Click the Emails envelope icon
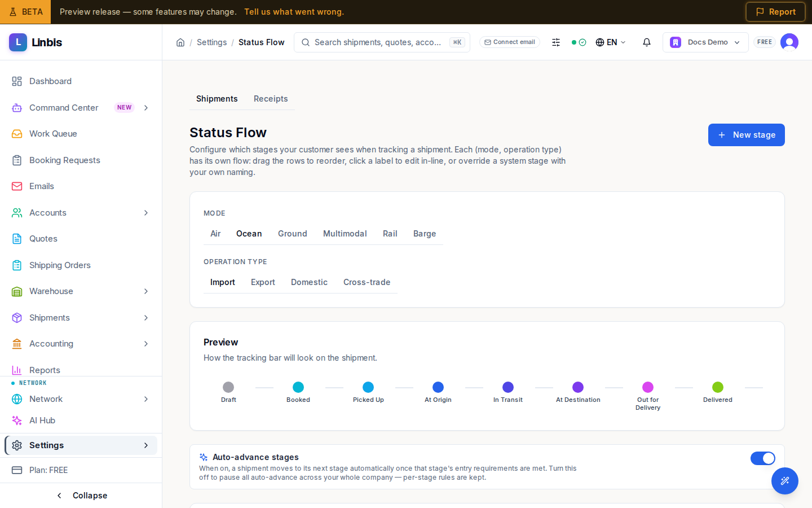Viewport: 812px width, 508px height. (x=17, y=186)
